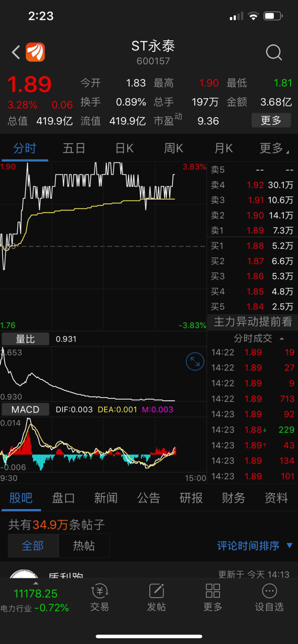This screenshot has height=644, width=298.
Task: Tap the 买5 order row at 1.84
Action: tap(252, 307)
